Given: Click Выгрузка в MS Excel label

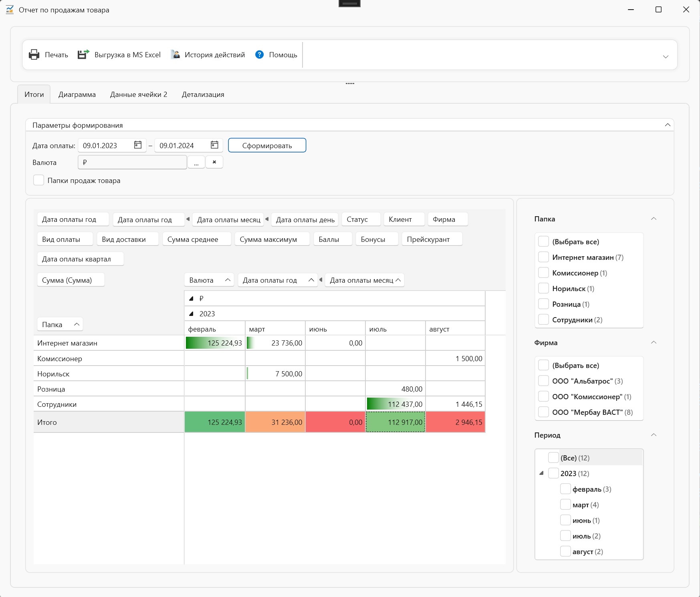Looking at the screenshot, I should tap(127, 55).
